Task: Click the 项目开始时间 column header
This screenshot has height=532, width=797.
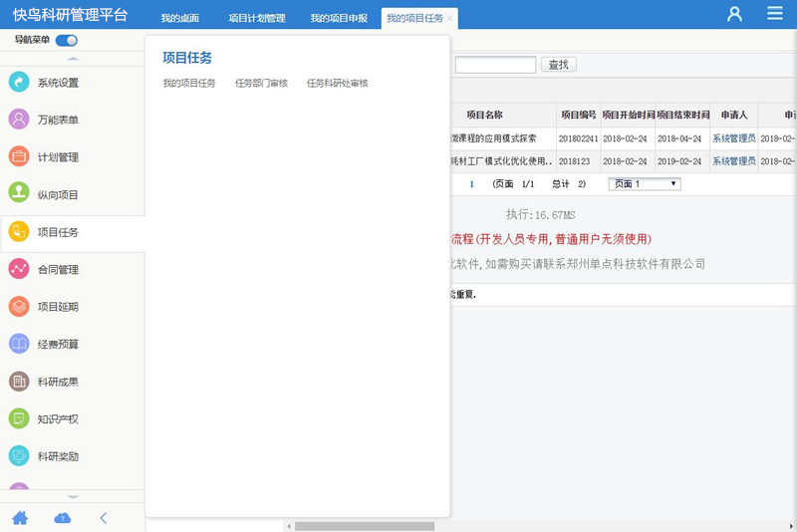Action: (x=629, y=115)
